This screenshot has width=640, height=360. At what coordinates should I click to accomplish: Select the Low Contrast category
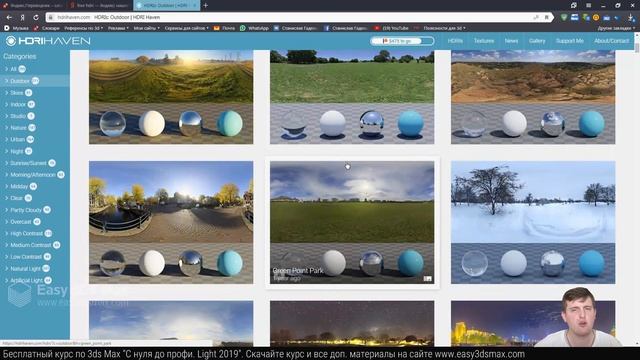pyautogui.click(x=35, y=257)
